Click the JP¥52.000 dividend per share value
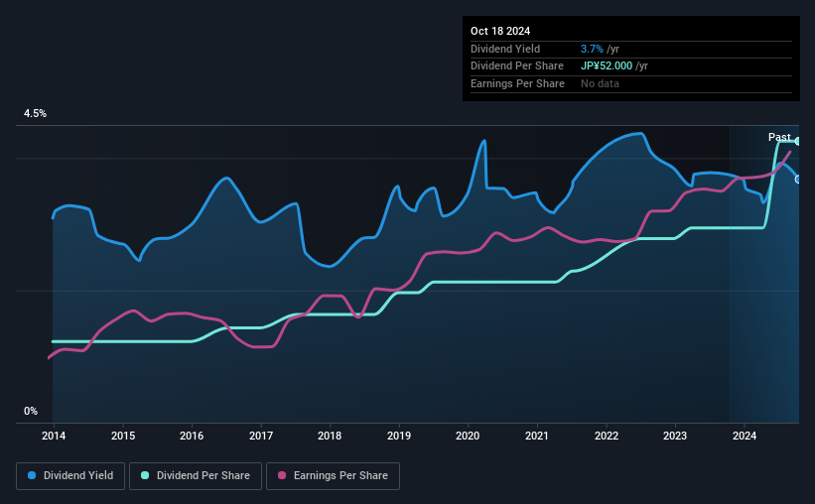Image resolution: width=815 pixels, height=504 pixels. click(607, 66)
